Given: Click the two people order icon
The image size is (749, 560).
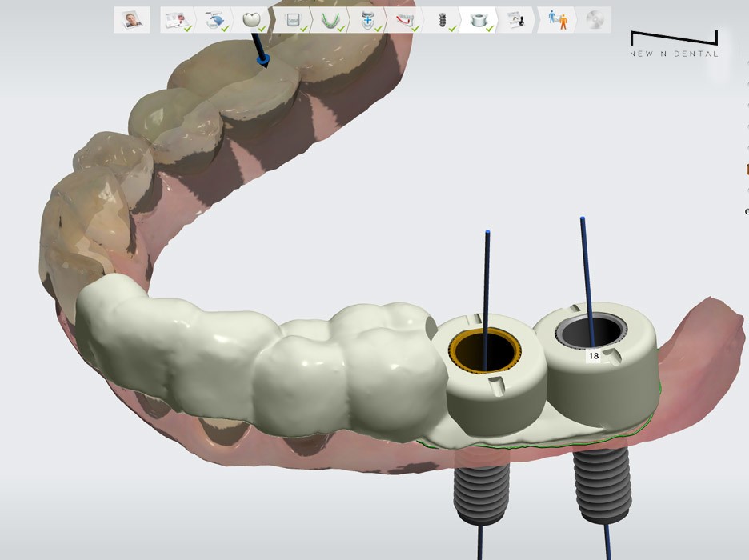Looking at the screenshot, I should 558,20.
